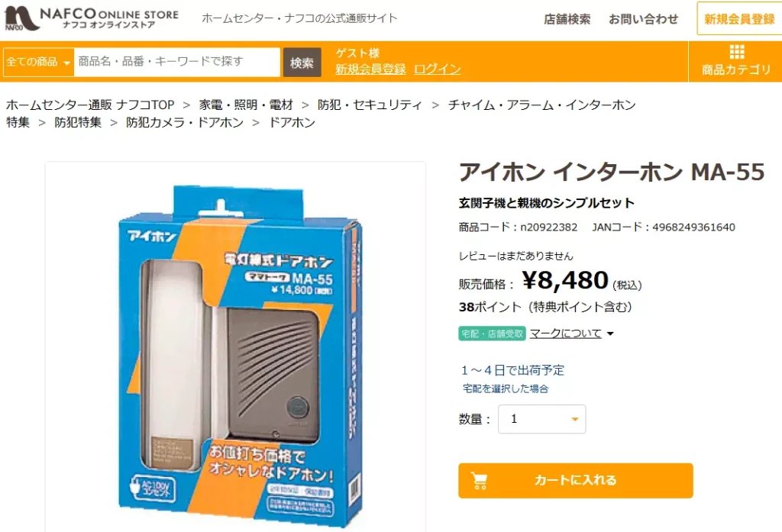This screenshot has height=532, width=782.
Task: Open the 家電・照明・電材 breadcrumb
Action: point(246,105)
